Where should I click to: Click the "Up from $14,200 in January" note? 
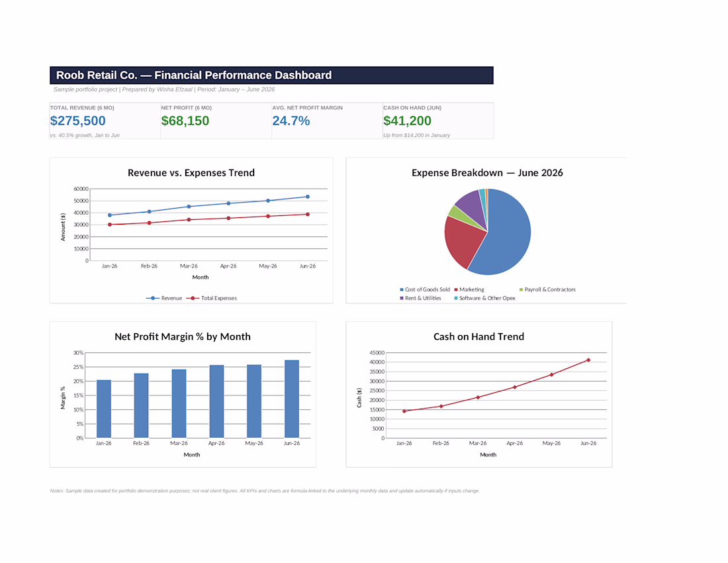tap(416, 135)
